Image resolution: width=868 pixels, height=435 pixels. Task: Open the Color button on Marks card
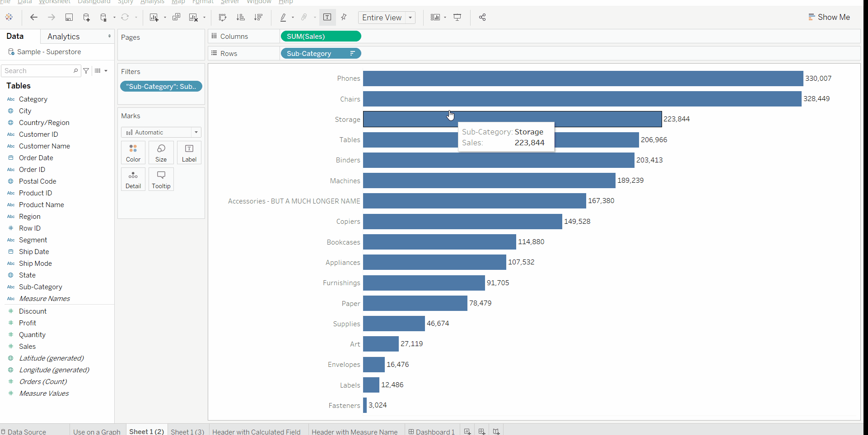pyautogui.click(x=133, y=153)
